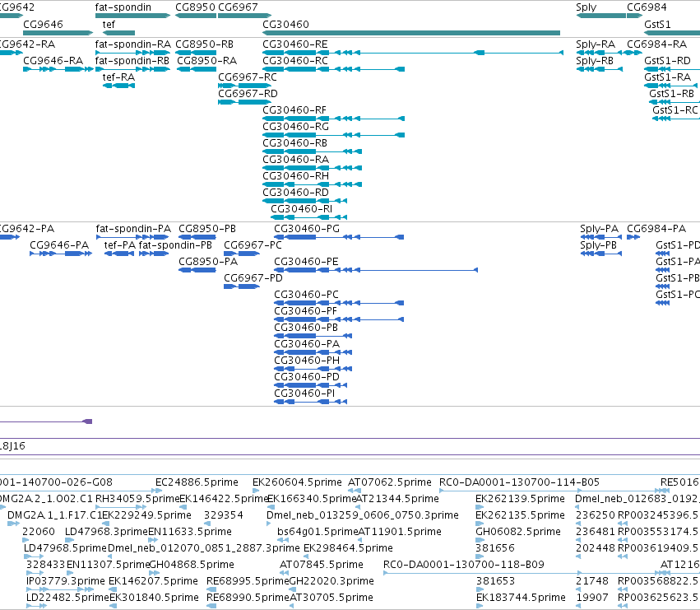700x610 pixels.
Task: Open EST label IP03779.3prime
Action: click(66, 581)
